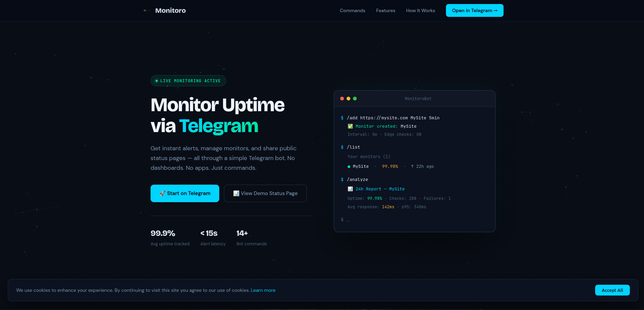Open View Demo Status Page button
644x310 pixels.
pyautogui.click(x=265, y=193)
